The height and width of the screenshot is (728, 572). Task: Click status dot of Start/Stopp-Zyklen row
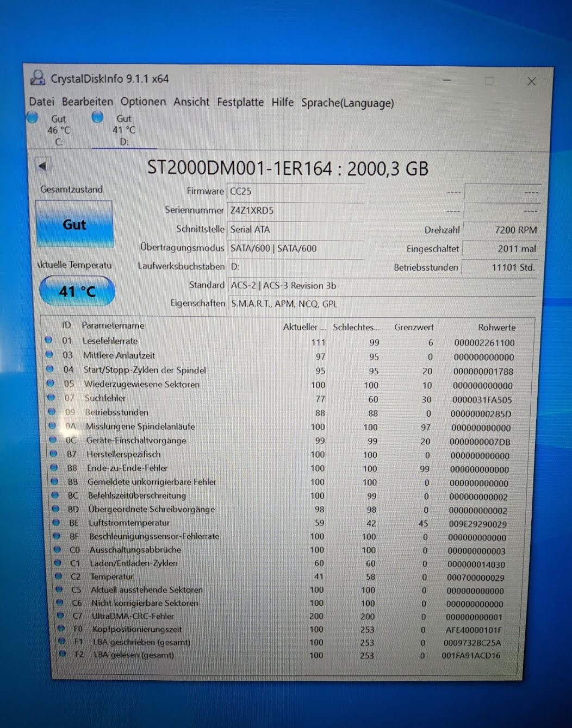click(49, 369)
